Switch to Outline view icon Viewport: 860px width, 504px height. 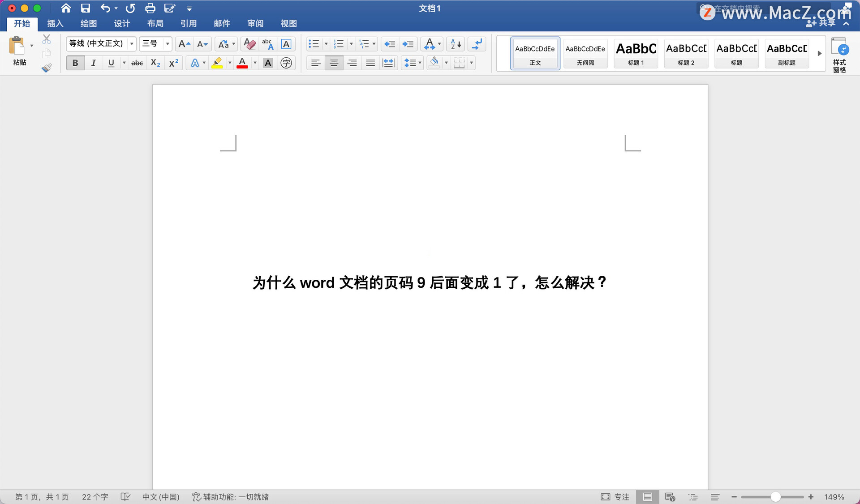click(693, 497)
